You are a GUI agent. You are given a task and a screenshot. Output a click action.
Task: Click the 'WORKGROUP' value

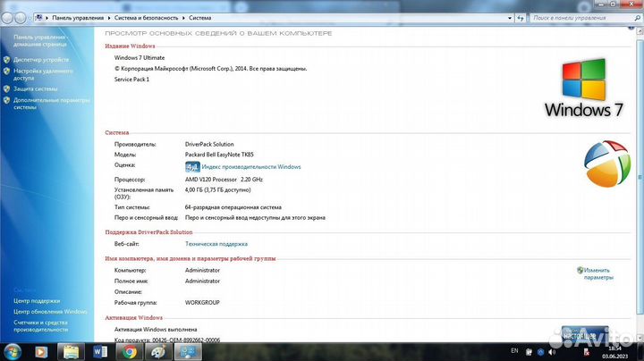click(202, 302)
